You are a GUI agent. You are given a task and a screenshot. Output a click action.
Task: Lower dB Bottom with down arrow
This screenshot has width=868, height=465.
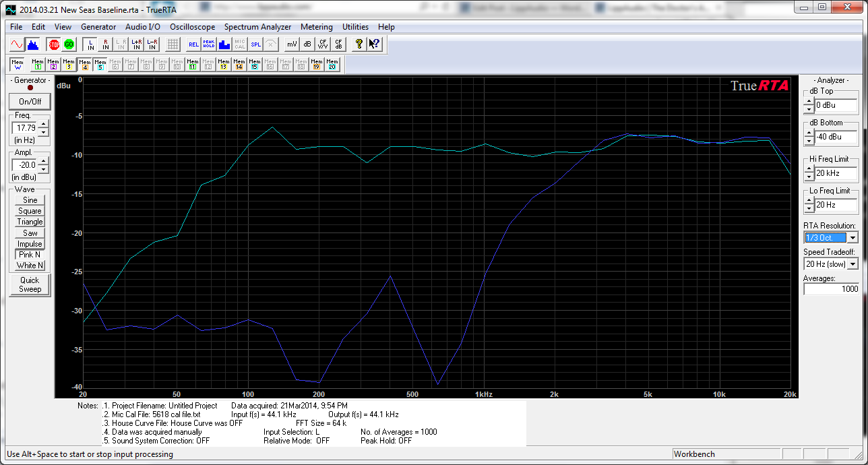pyautogui.click(x=808, y=141)
